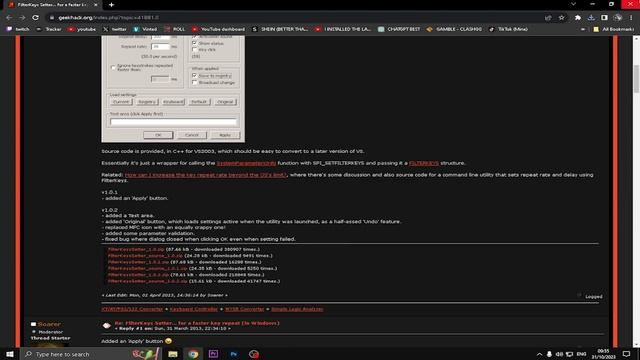Open the TikTok (Mine) bookmark
The image size is (640, 360).
[x=508, y=29]
